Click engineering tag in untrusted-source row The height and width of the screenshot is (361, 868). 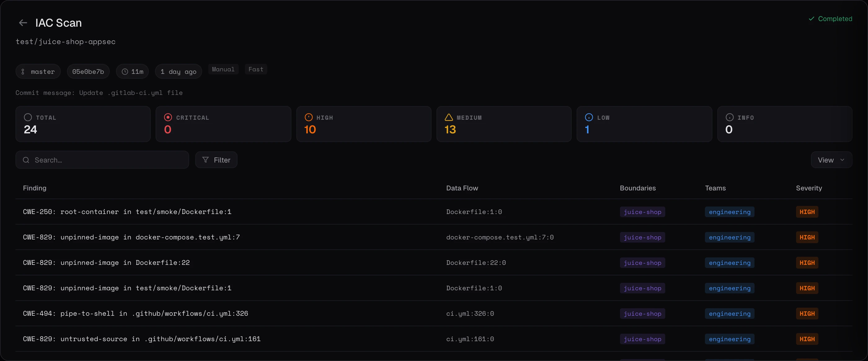point(729,339)
